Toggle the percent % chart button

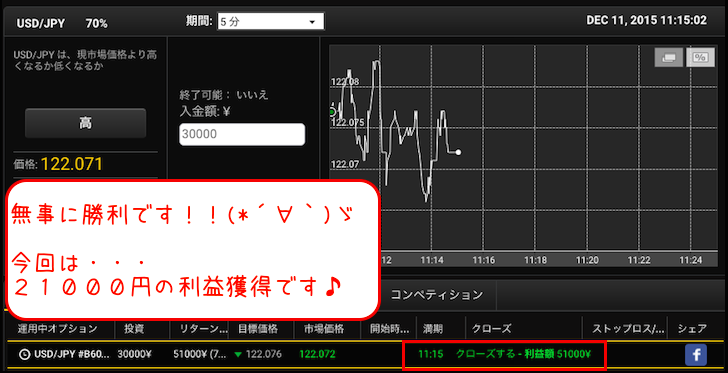tap(700, 58)
